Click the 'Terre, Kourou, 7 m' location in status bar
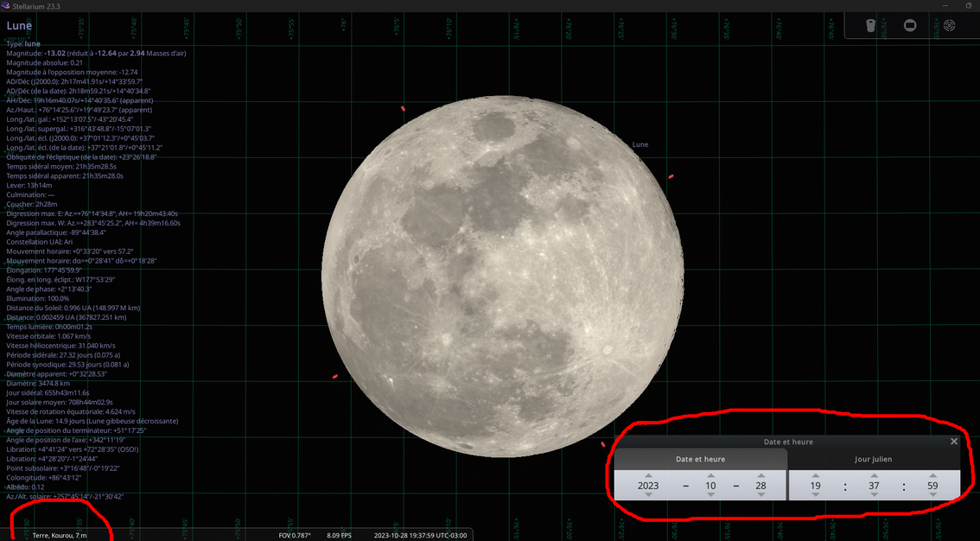 (60, 535)
